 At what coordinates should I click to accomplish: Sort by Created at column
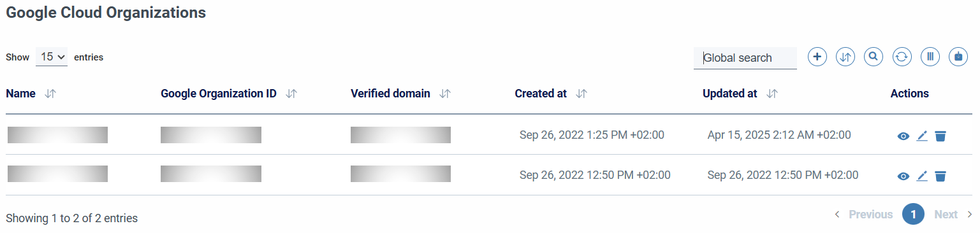[581, 94]
